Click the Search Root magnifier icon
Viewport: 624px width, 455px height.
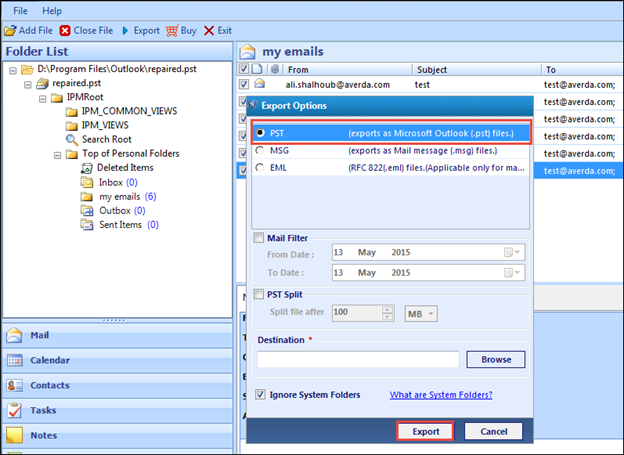point(72,140)
